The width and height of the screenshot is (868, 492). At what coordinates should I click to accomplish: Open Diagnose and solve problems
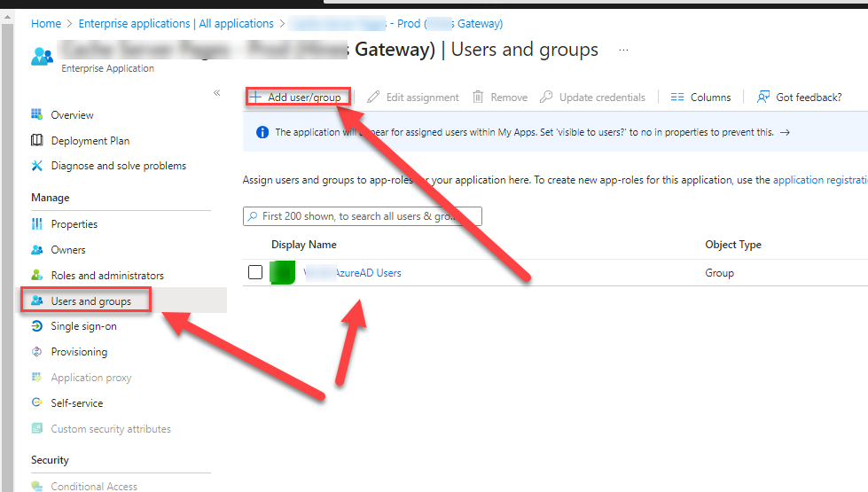click(x=118, y=166)
